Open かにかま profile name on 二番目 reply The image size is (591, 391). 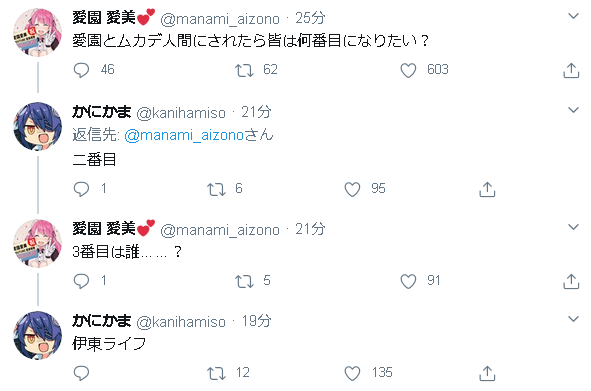point(102,112)
